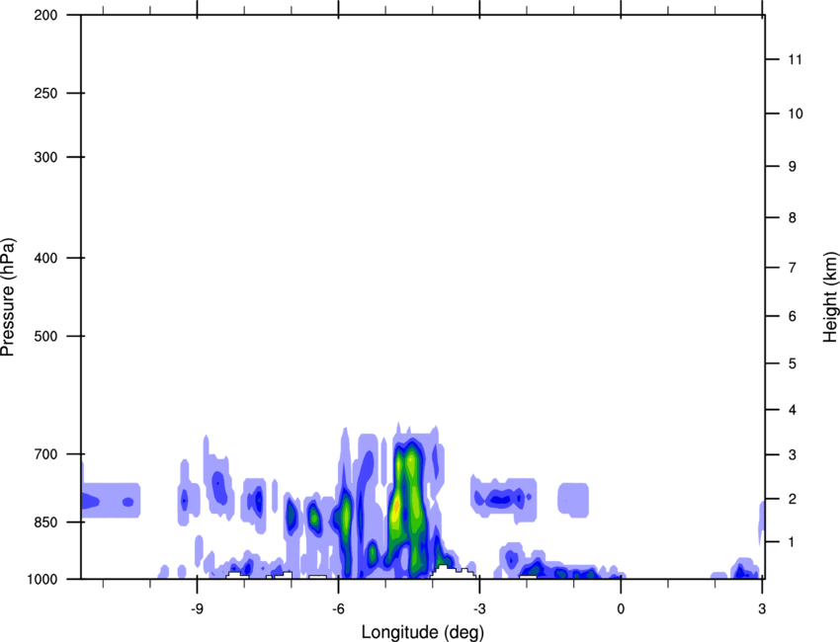
Task: Pick the 7 km height label
Action: [793, 268]
